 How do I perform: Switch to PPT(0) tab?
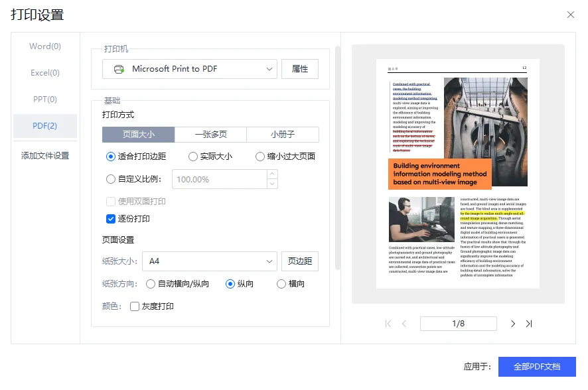tap(45, 99)
